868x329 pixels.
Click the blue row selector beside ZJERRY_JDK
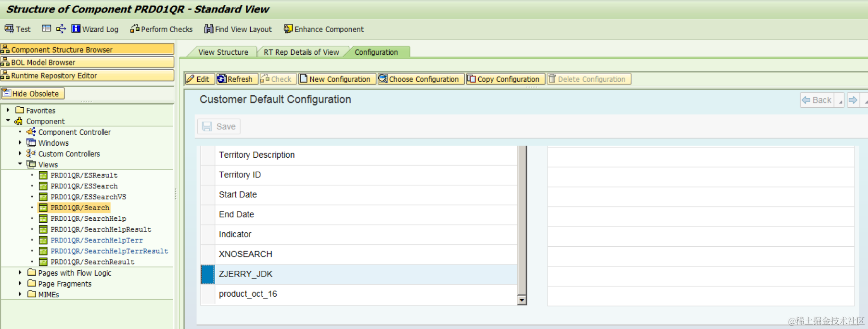click(207, 274)
